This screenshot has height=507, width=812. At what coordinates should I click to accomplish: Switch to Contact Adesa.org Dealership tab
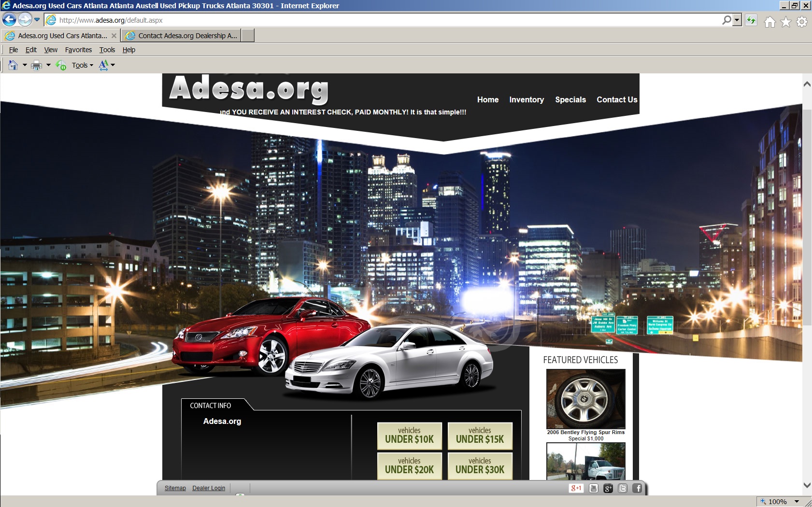pyautogui.click(x=181, y=36)
